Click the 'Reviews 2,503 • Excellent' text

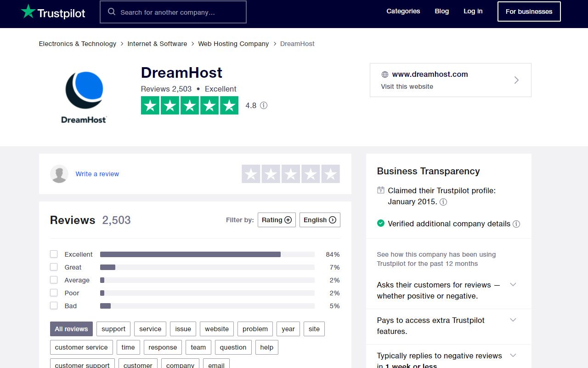tap(189, 89)
